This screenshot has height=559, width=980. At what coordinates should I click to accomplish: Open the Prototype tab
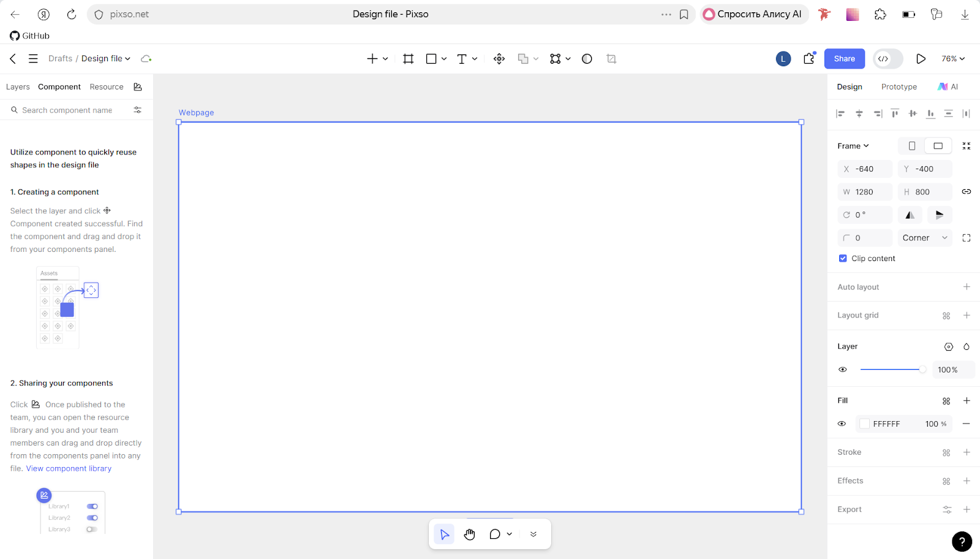[899, 87]
